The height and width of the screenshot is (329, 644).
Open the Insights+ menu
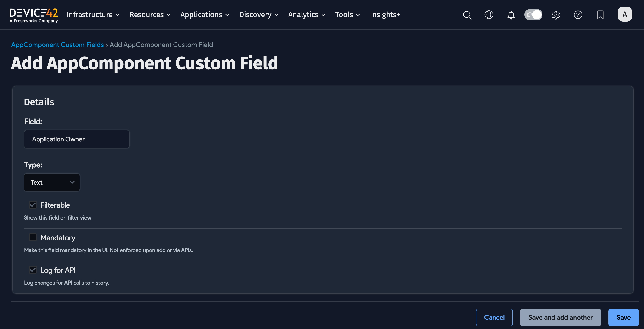pyautogui.click(x=385, y=15)
